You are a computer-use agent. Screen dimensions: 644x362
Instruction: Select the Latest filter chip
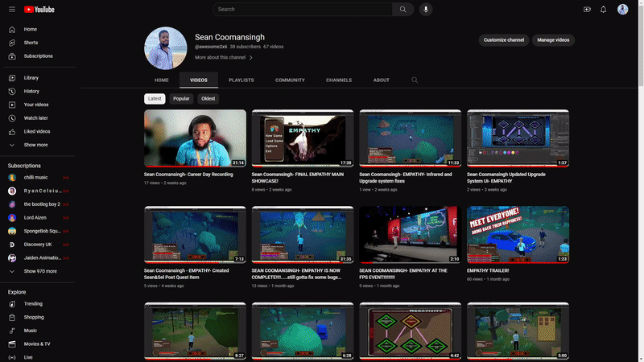click(x=155, y=99)
